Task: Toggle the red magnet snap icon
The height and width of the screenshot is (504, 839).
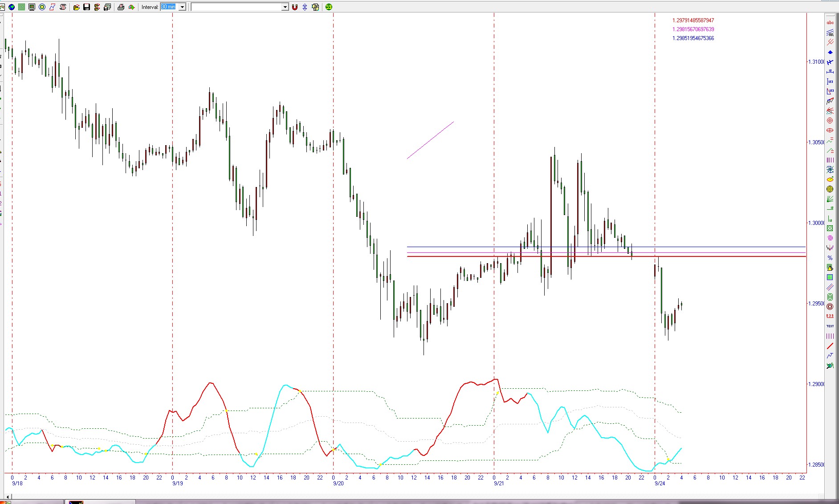Action: tap(294, 7)
